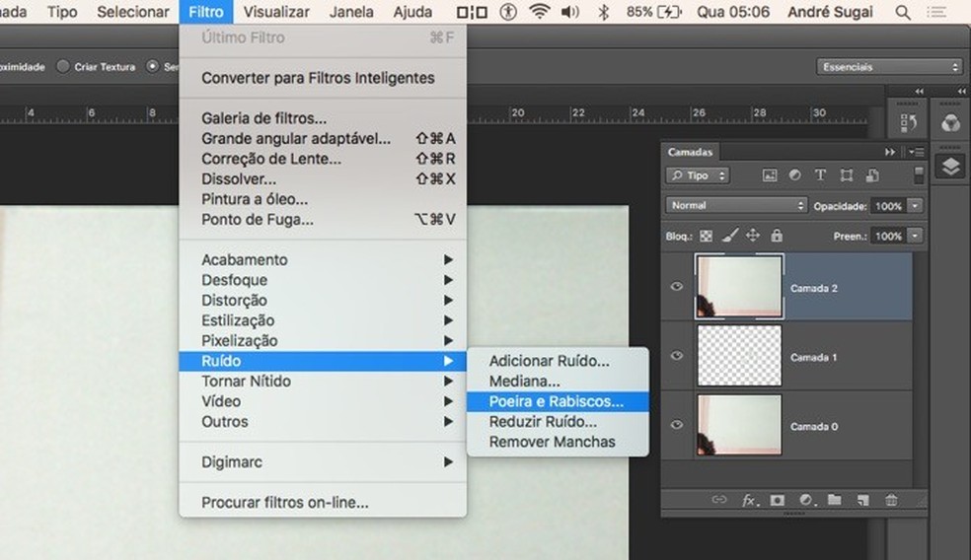Open Camadas panel options menu icon

(x=917, y=152)
